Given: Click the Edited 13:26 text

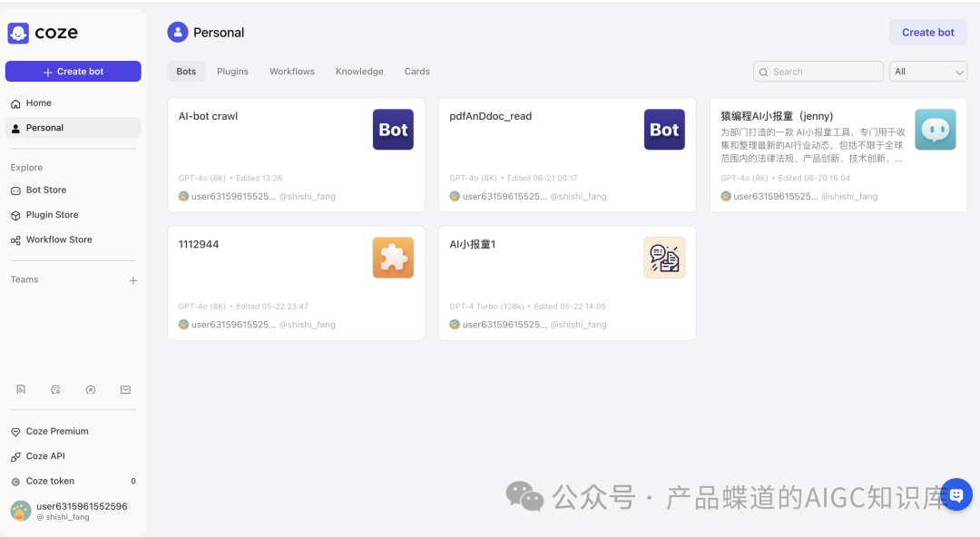Looking at the screenshot, I should pos(260,178).
